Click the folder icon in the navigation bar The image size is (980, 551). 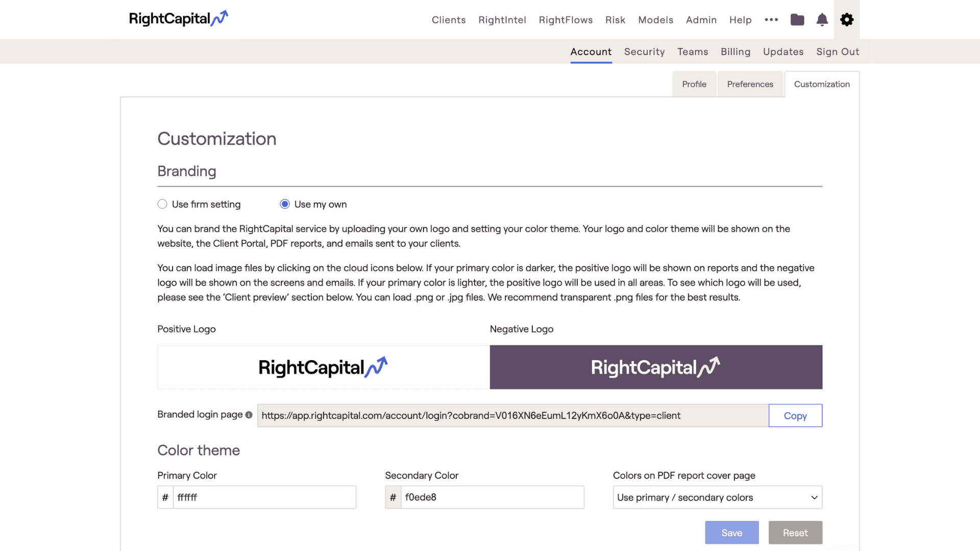tap(797, 20)
